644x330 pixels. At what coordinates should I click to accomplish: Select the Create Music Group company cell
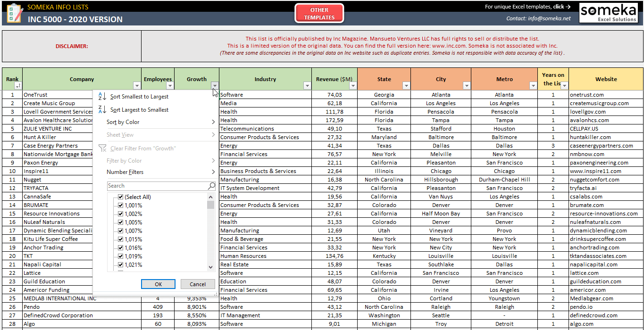pyautogui.click(x=58, y=103)
